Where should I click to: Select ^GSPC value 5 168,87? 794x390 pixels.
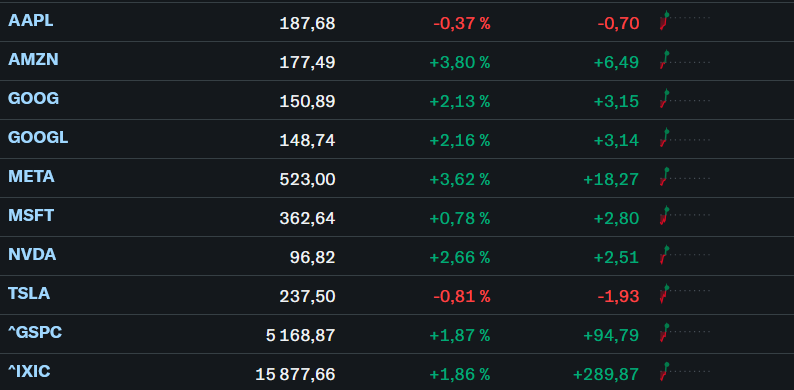point(301,335)
